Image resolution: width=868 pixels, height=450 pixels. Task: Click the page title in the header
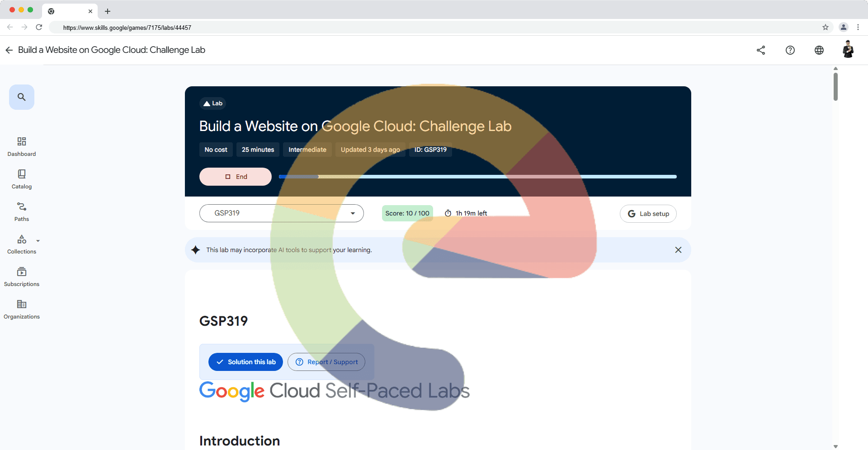112,50
